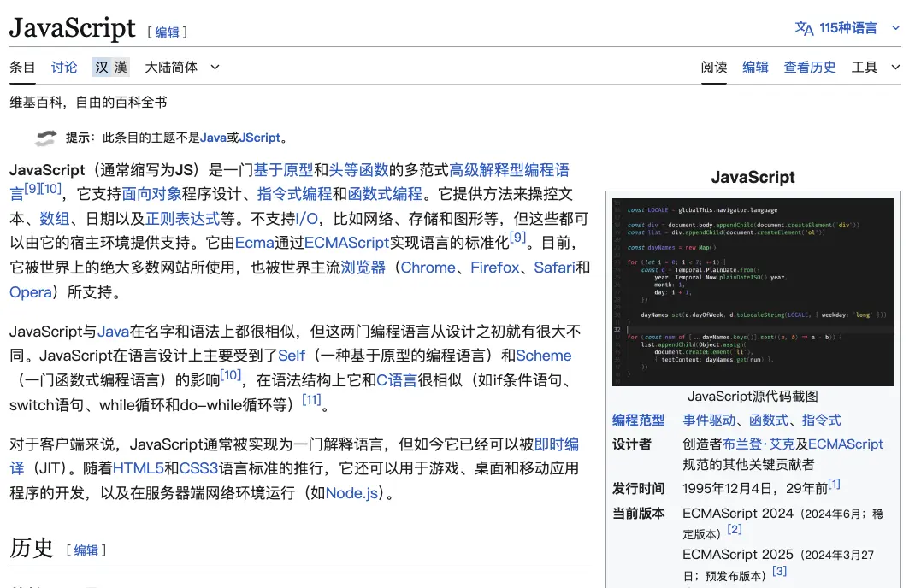
Task: Click reference [9] after 标准化 sentence
Action: pos(517,238)
